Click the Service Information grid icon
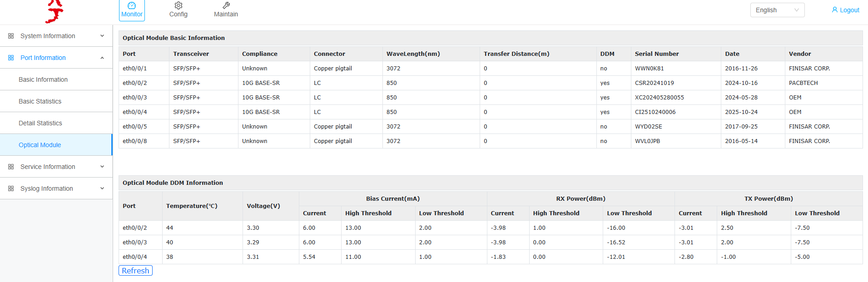This screenshot has height=282, width=868. pos(11,167)
